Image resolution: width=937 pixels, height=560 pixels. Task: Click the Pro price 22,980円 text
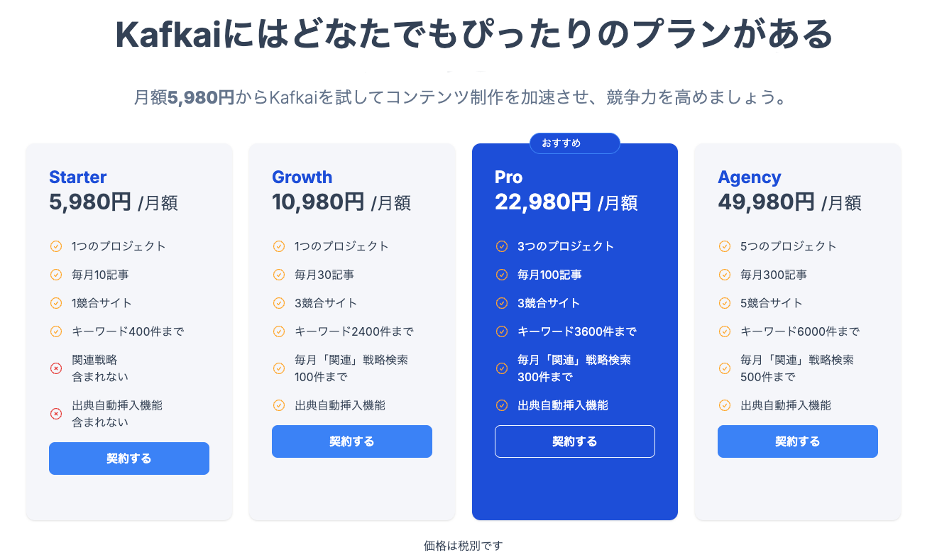coord(543,202)
